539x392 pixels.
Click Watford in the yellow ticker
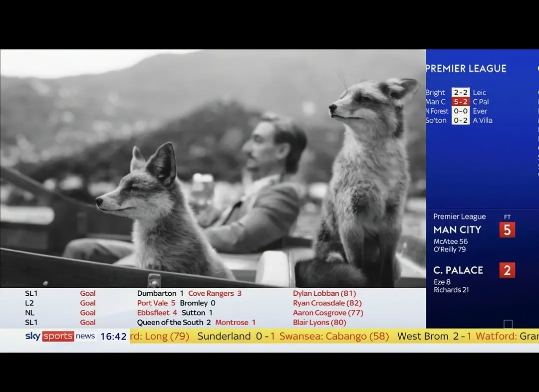pyautogui.click(x=496, y=336)
